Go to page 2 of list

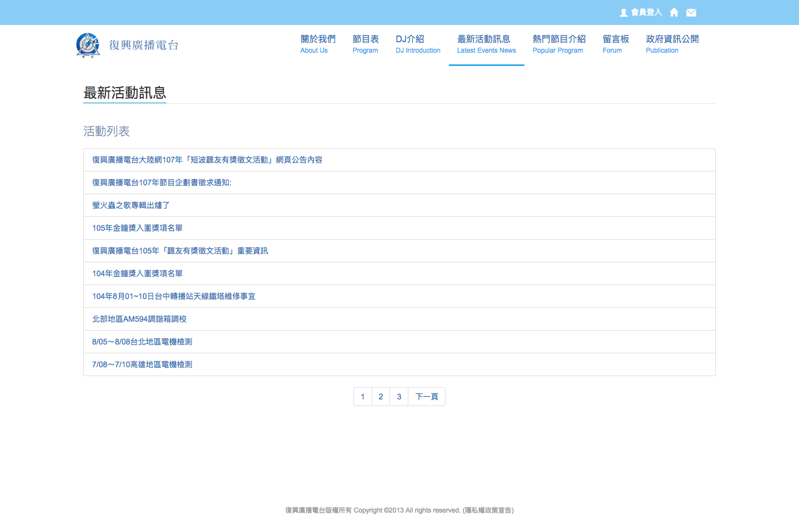tap(381, 397)
